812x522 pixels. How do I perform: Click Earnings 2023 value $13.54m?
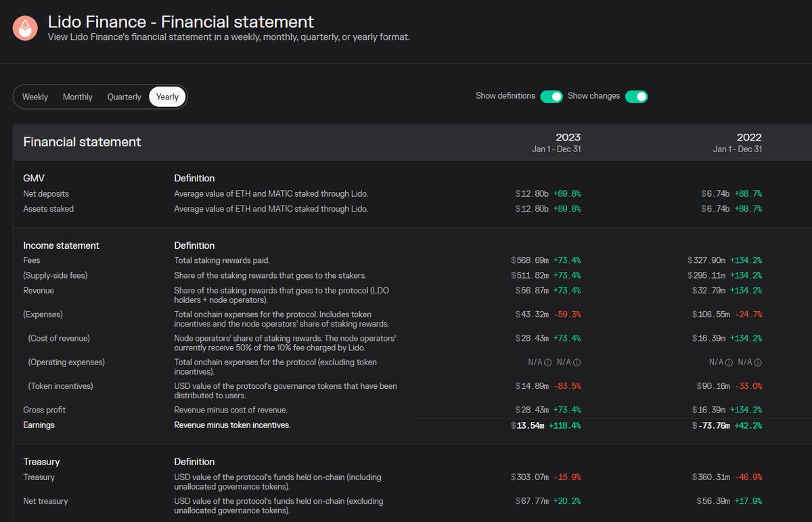[527, 425]
